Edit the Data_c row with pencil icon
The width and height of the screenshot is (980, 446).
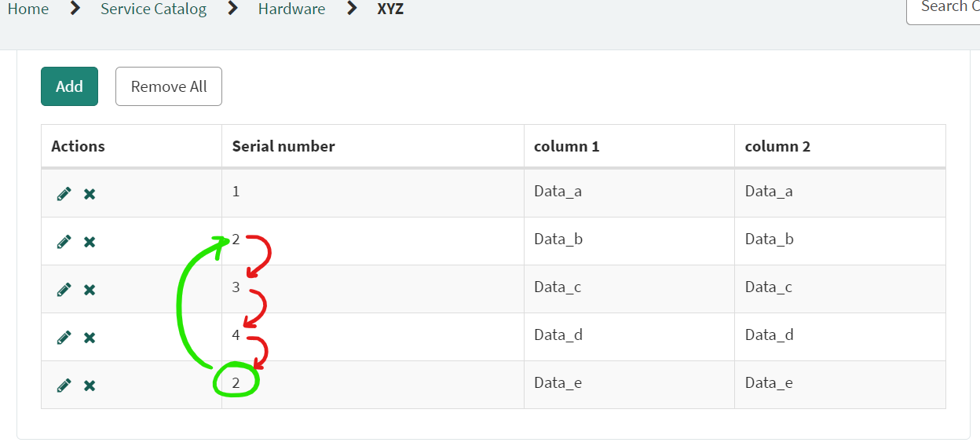[64, 290]
